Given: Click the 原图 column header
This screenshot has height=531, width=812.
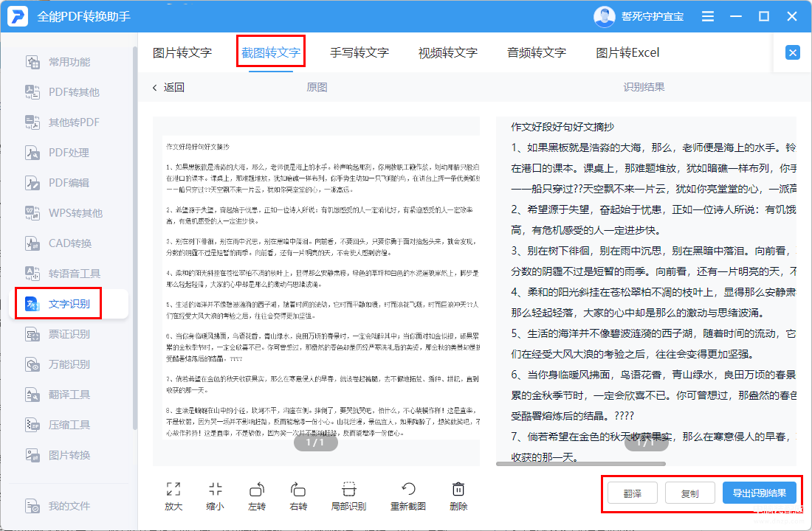Looking at the screenshot, I should tap(317, 88).
